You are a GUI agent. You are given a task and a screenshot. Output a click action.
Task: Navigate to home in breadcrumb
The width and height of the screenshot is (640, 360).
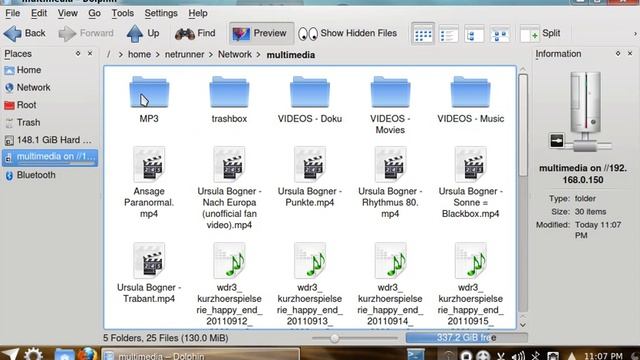pyautogui.click(x=139, y=55)
